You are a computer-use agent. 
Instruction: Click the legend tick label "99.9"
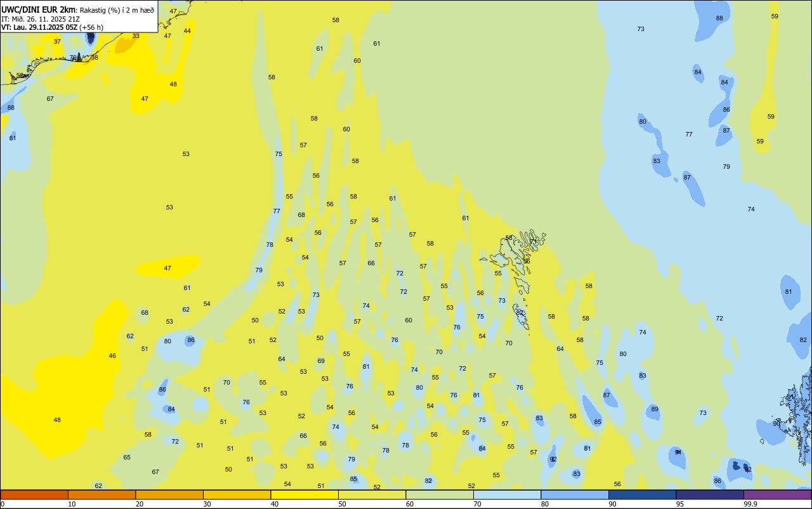coord(750,504)
